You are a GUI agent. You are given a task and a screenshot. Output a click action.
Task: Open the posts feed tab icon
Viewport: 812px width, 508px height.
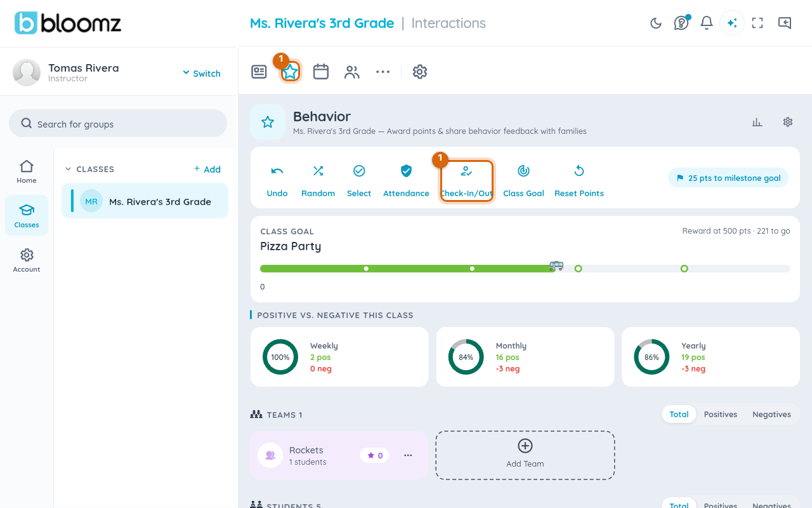tap(259, 72)
